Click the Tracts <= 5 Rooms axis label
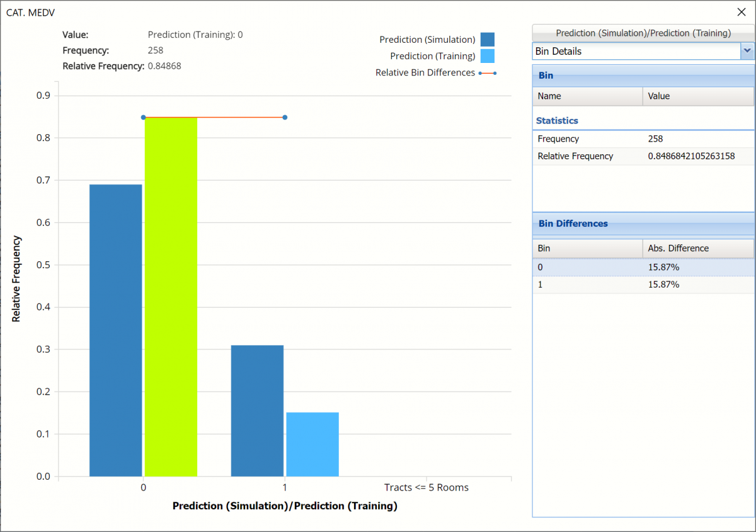Image resolution: width=756 pixels, height=532 pixels. pyautogui.click(x=427, y=487)
